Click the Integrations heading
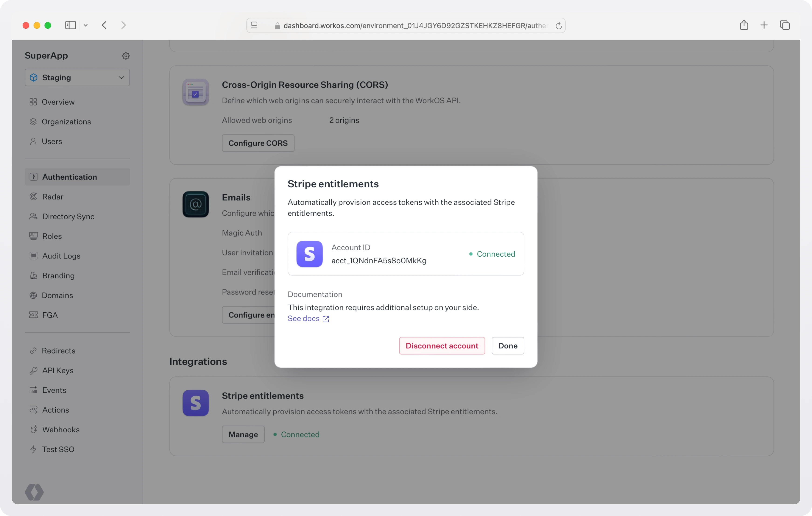 pos(198,362)
